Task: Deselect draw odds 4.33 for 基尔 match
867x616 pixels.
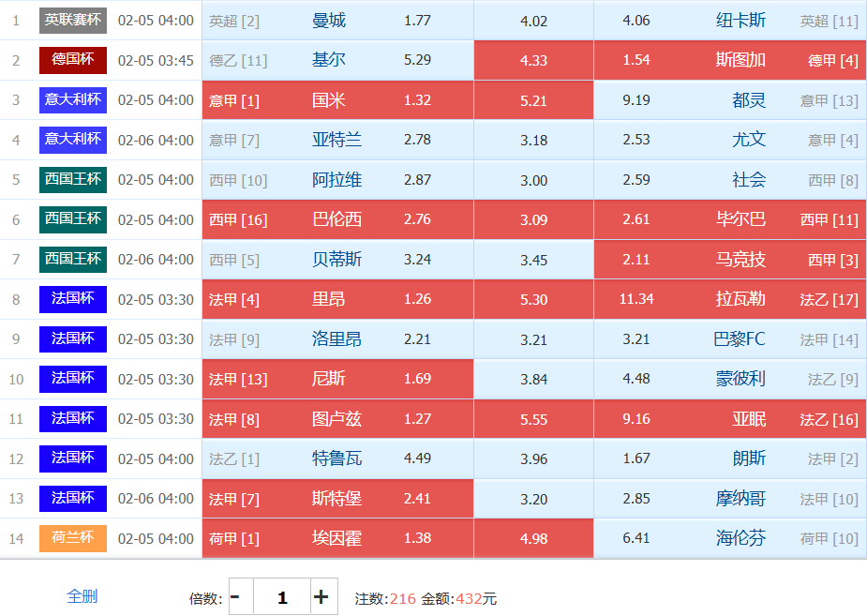Action: 533,60
